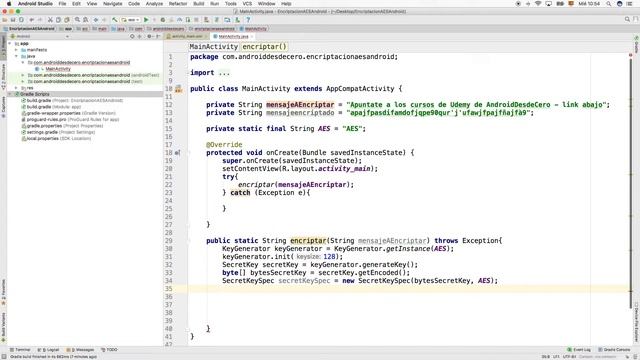
Task: Place cursor on empty line 35 in editor
Action: click(x=408, y=289)
